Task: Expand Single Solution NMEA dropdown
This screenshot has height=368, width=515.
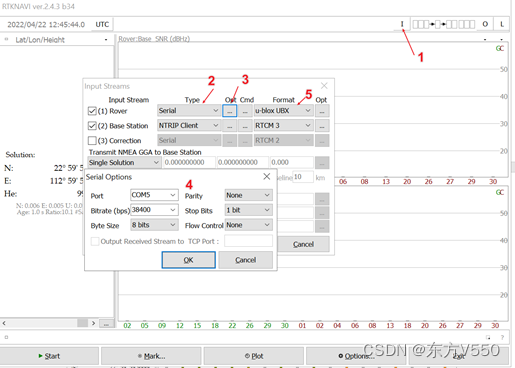Action: [124, 163]
